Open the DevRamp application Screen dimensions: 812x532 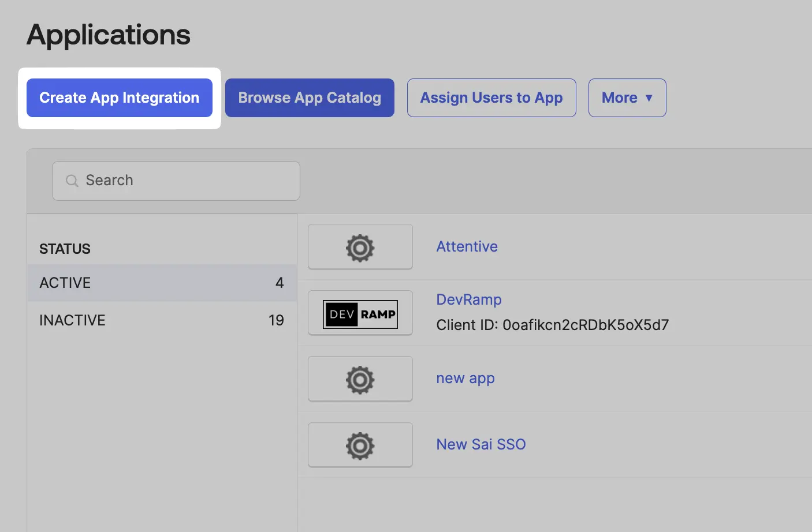tap(469, 299)
